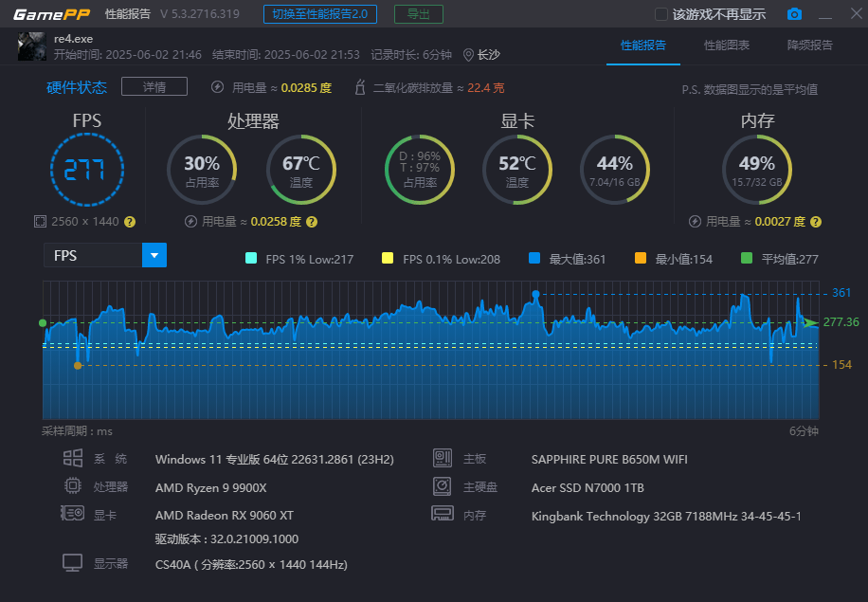Image resolution: width=868 pixels, height=602 pixels.
Task: Open hardware 详情 details button
Action: [x=154, y=87]
